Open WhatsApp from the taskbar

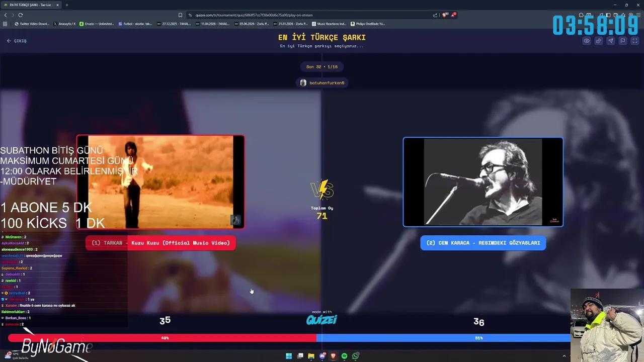point(356,356)
